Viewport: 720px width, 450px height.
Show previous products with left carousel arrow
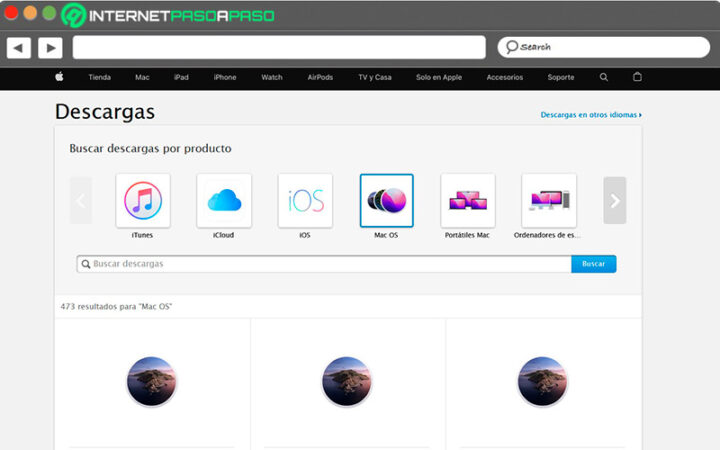(81, 201)
